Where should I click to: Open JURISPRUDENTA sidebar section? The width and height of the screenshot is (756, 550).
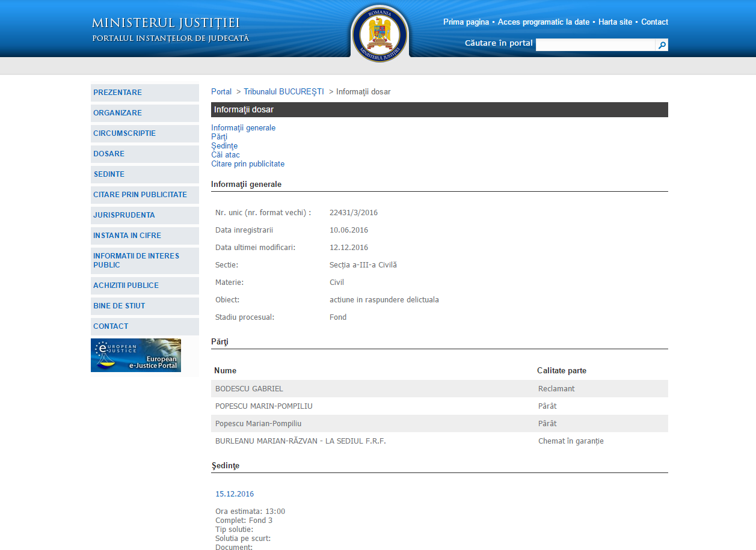[124, 215]
